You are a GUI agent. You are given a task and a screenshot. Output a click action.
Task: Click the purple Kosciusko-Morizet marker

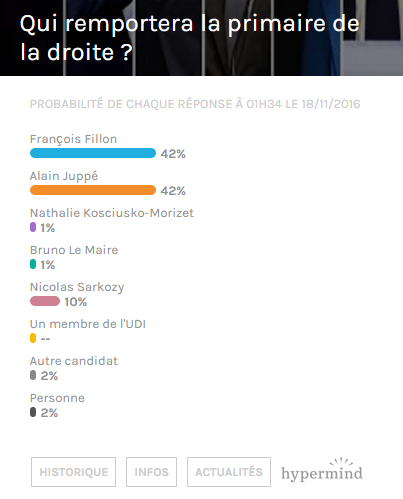pyautogui.click(x=33, y=227)
